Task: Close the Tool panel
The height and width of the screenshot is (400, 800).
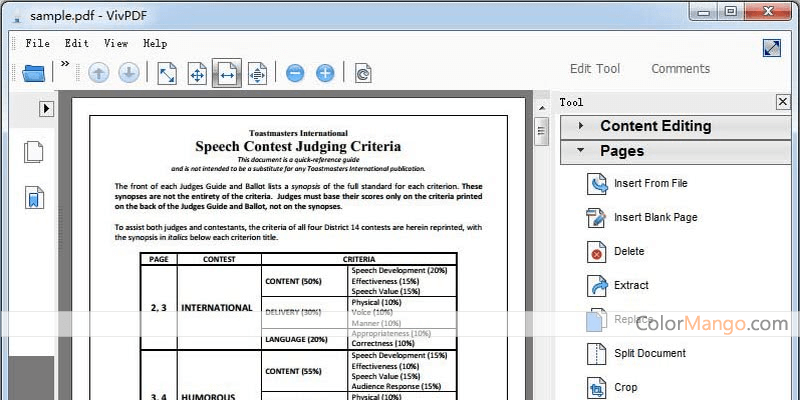Action: (x=782, y=102)
